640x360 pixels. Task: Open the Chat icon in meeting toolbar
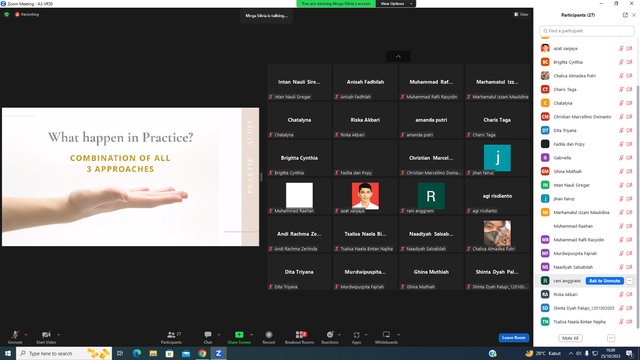(208, 335)
